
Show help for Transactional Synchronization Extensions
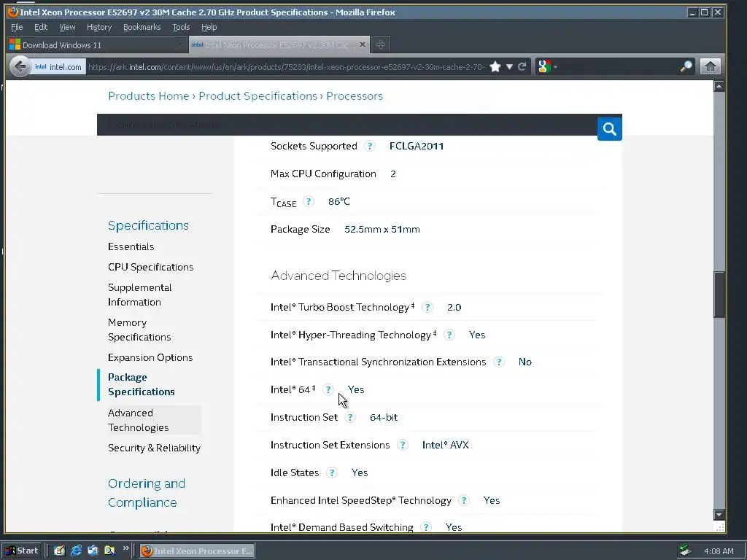point(499,362)
